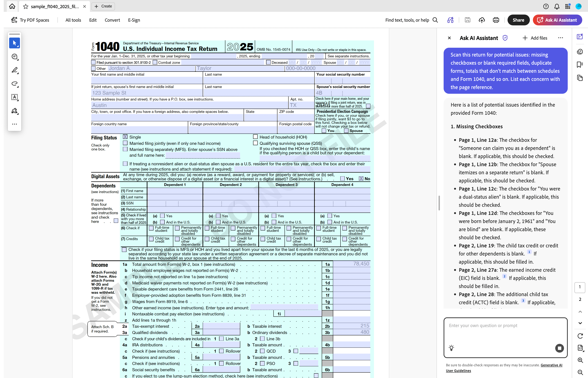588x378 pixels.
Task: Open the AI Assistant more options ellipsis
Action: coord(560,38)
